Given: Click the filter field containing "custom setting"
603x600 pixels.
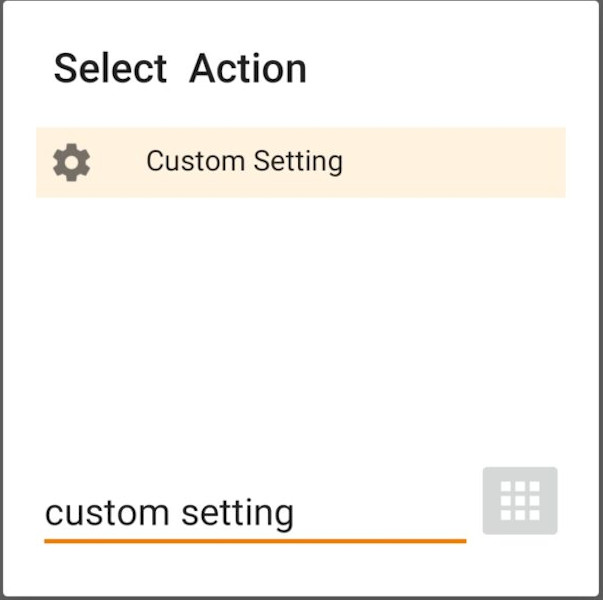Looking at the screenshot, I should tap(254, 514).
